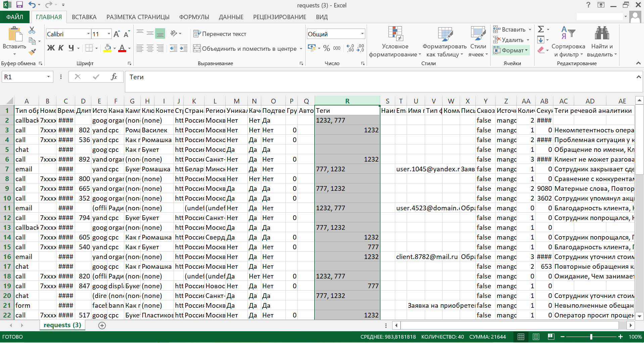Switch to РАЗМЕТКА СТРАНИЦЫ tab

(x=138, y=17)
